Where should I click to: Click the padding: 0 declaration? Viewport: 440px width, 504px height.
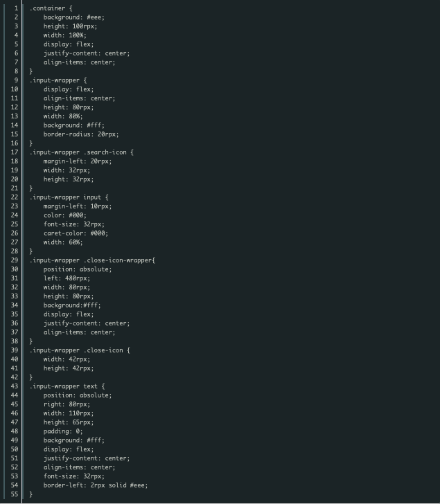tap(63, 431)
